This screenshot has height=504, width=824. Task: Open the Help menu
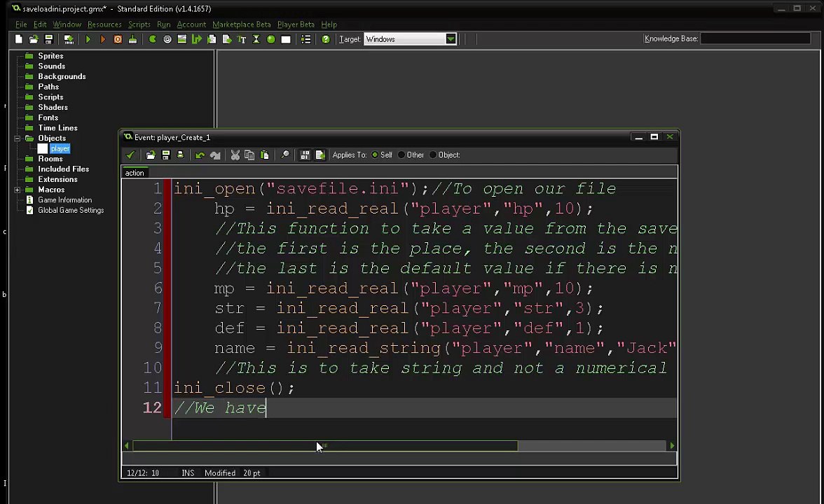[329, 24]
